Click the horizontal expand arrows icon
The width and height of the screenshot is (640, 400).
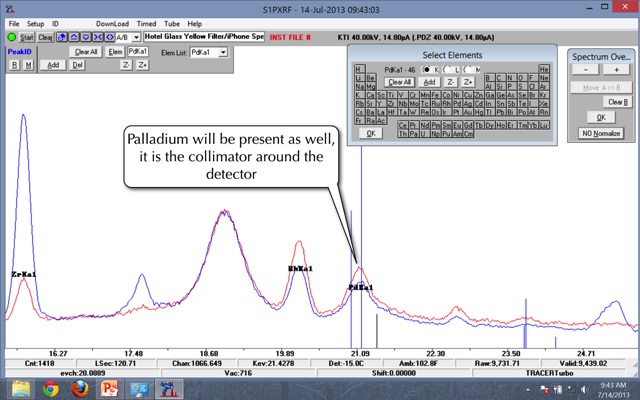(x=106, y=36)
